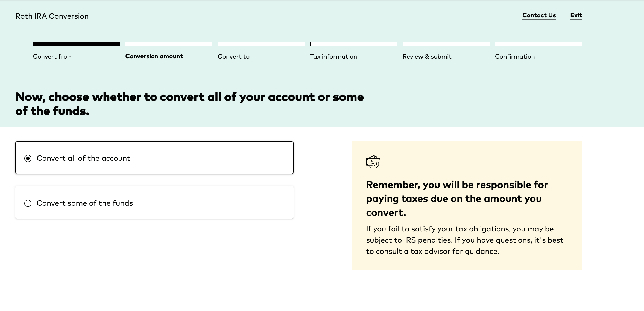
Task: Click the 'Tax information' step label
Action: (333, 57)
